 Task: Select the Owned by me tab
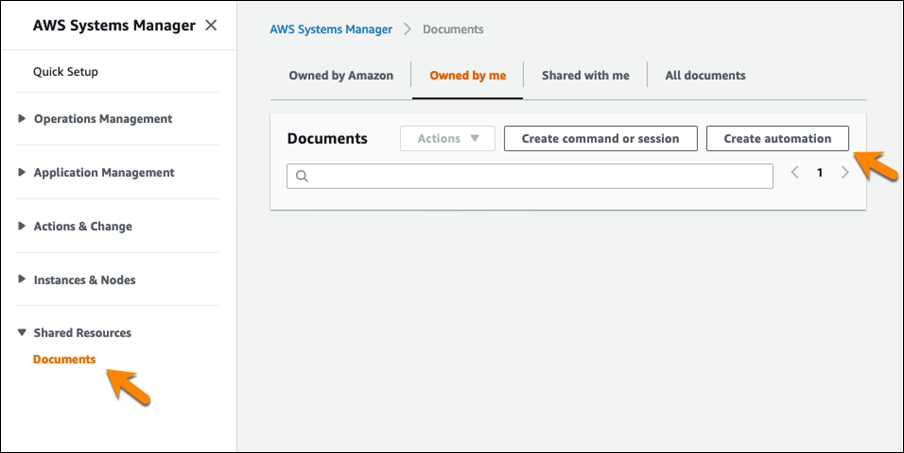[x=468, y=76]
